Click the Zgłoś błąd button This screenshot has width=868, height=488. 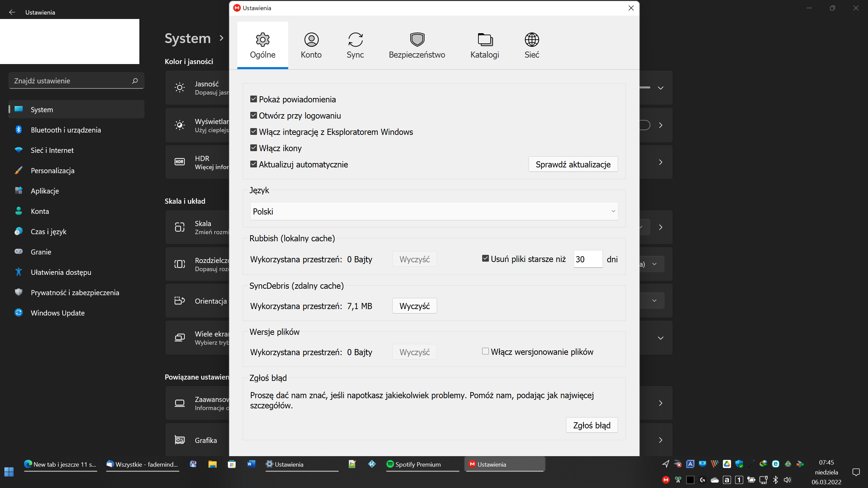tap(591, 425)
